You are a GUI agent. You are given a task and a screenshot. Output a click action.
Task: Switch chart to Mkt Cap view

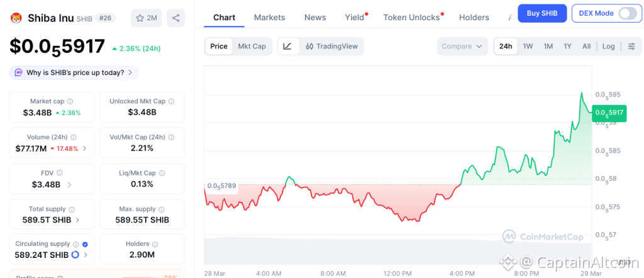(x=252, y=46)
